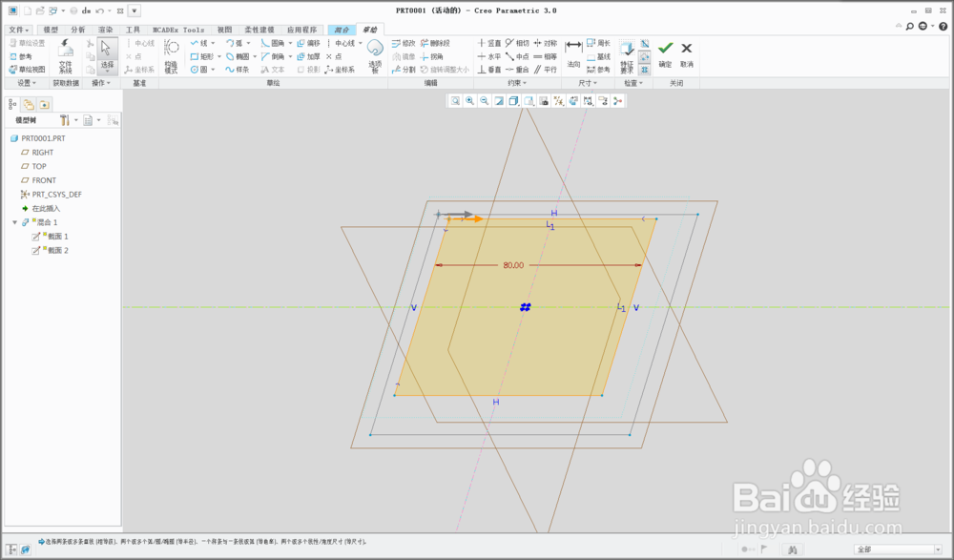
Task: Switch to the MCADEx Tools tab
Action: (178, 30)
